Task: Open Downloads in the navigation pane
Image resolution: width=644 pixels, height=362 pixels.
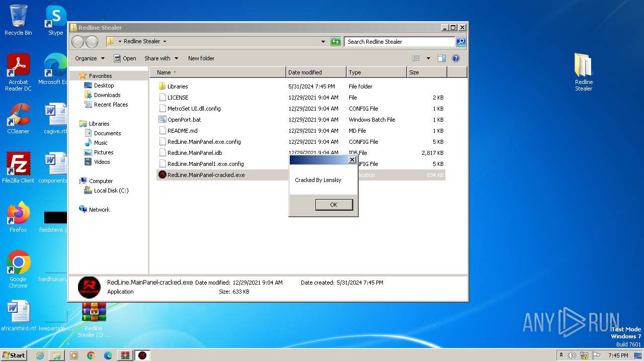Action: pos(107,95)
